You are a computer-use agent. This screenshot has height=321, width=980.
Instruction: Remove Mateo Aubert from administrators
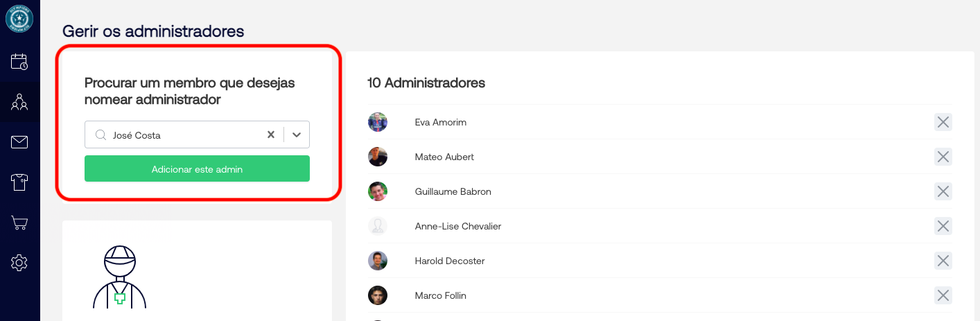pos(943,157)
